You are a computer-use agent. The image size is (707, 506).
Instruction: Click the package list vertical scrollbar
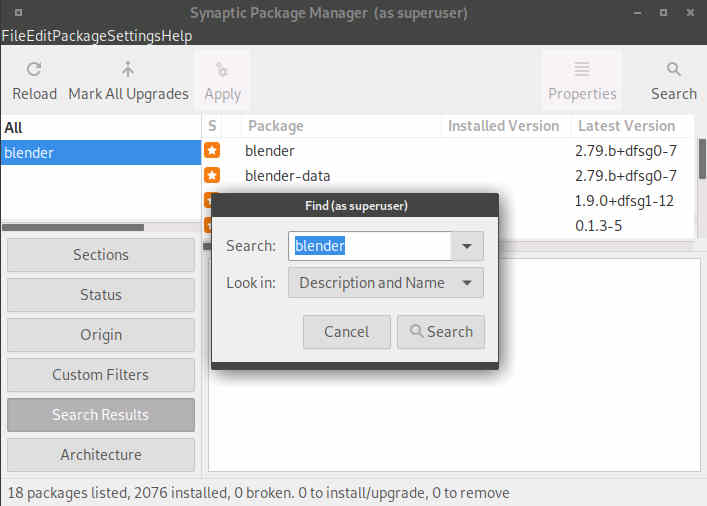[702, 159]
